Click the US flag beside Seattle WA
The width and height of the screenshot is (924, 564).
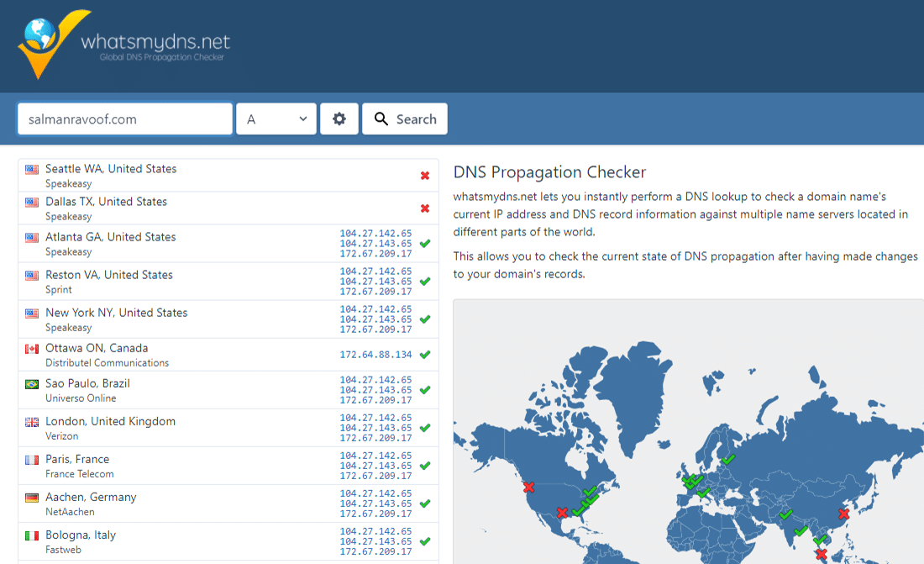point(31,172)
